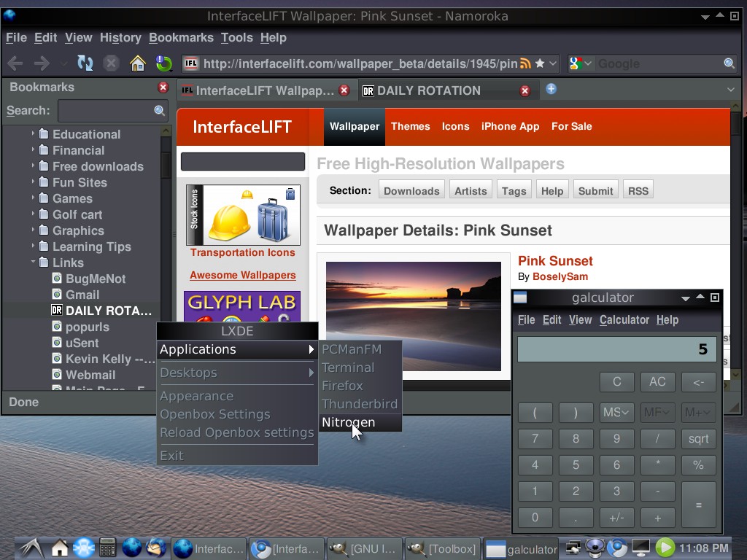Click the panel menu arrow launcher icon
The width and height of the screenshot is (747, 560).
(x=31, y=548)
